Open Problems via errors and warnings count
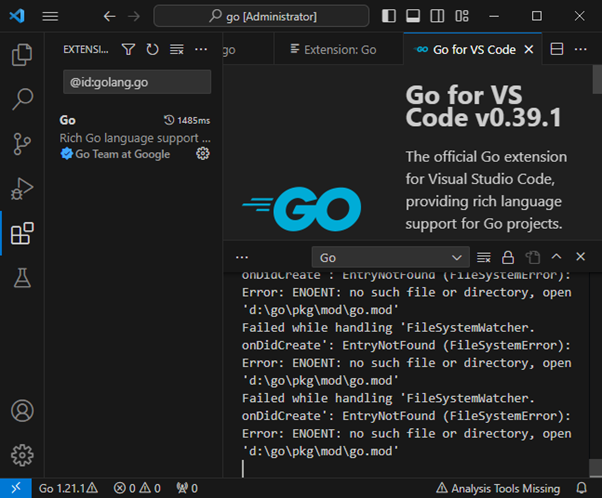 click(137, 488)
